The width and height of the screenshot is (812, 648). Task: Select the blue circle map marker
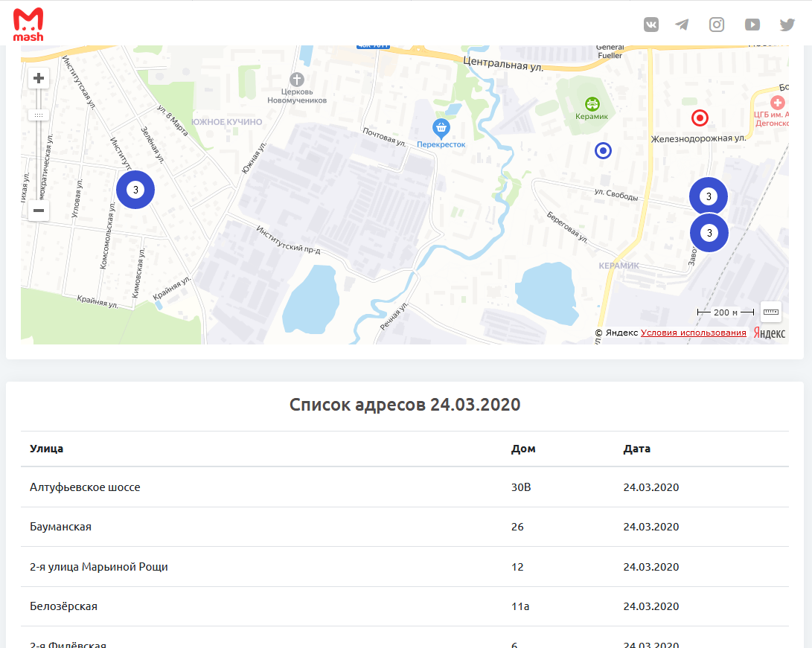click(603, 150)
